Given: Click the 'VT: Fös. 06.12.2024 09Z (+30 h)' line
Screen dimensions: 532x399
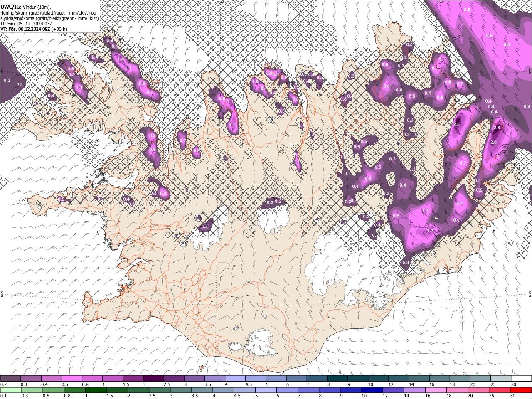Looking at the screenshot, I should pyautogui.click(x=34, y=29).
